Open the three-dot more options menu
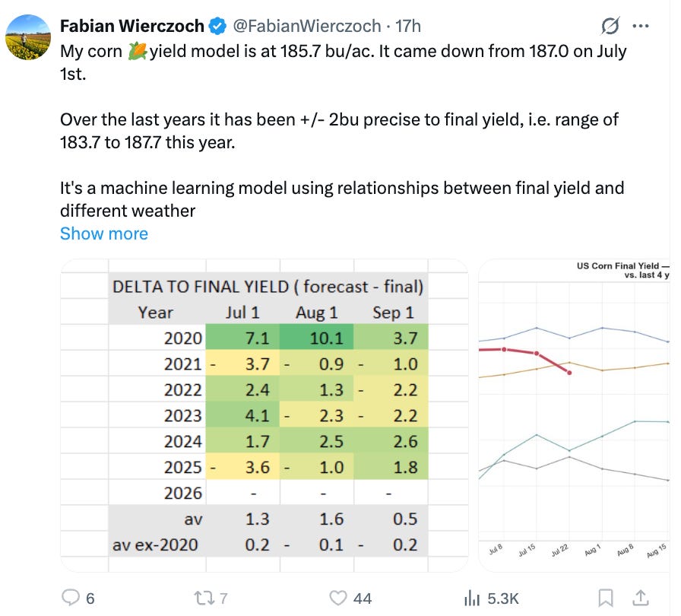This screenshot has width=681, height=616. click(641, 26)
